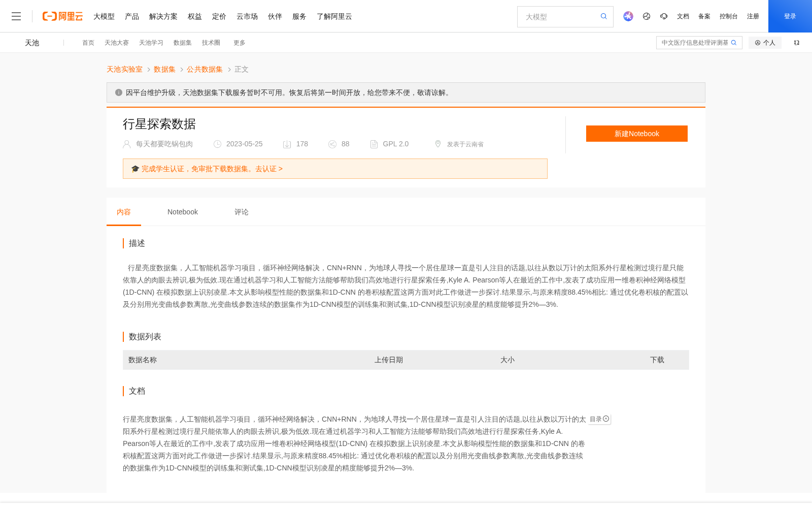Image resolution: width=812 pixels, height=508 pixels.
Task: Click the 去认证 student verification link
Action: pos(269,169)
